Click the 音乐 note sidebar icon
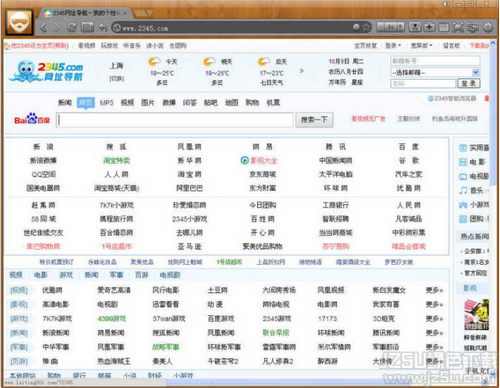This screenshot has width=500, height=388. click(463, 190)
